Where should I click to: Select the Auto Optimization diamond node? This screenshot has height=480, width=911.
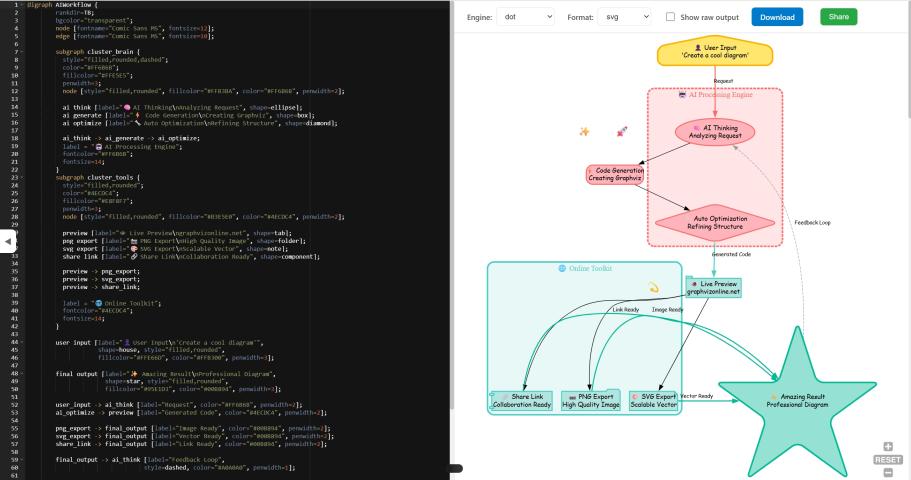click(714, 221)
